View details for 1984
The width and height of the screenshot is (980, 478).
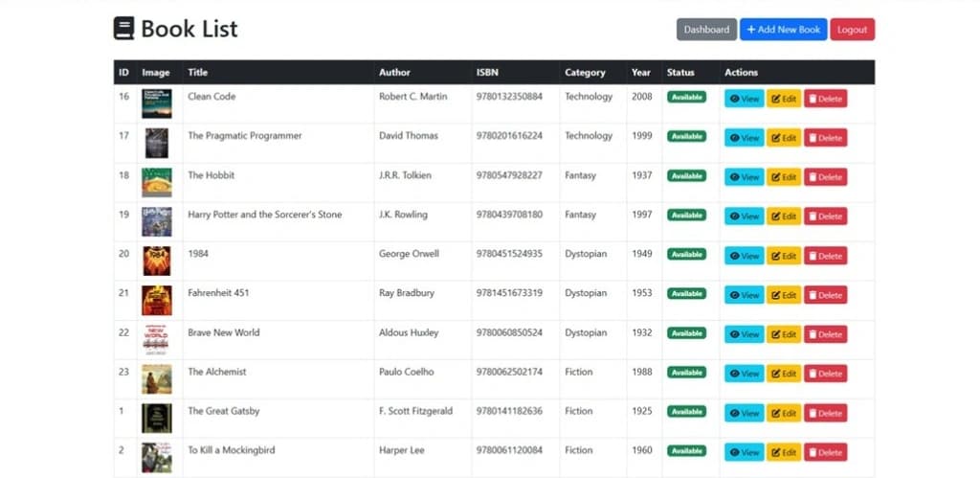tap(744, 255)
